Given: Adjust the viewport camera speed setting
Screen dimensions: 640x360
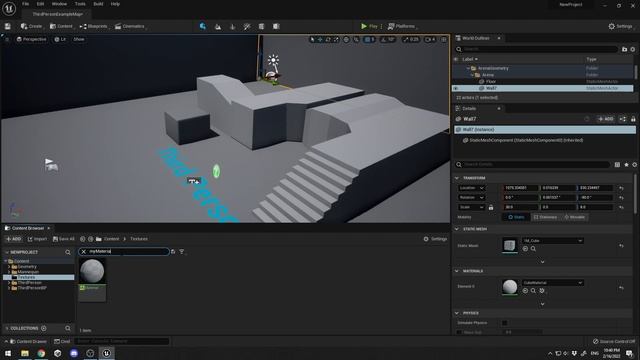Looking at the screenshot, I should pyautogui.click(x=430, y=40).
